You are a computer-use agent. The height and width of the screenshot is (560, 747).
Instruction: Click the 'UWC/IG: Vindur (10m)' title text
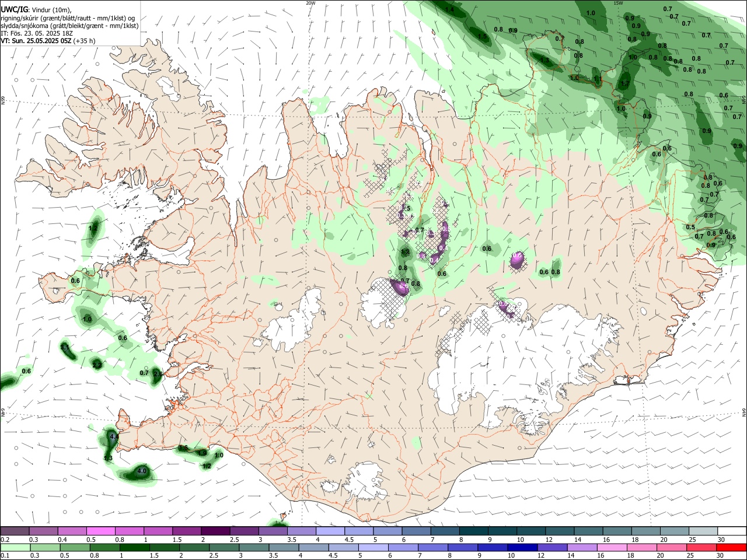pos(36,10)
